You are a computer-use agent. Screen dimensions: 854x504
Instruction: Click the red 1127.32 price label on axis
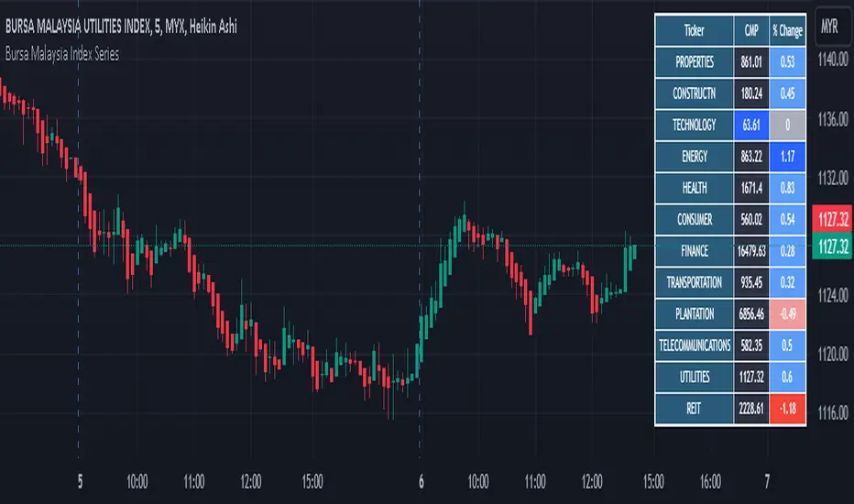[833, 219]
